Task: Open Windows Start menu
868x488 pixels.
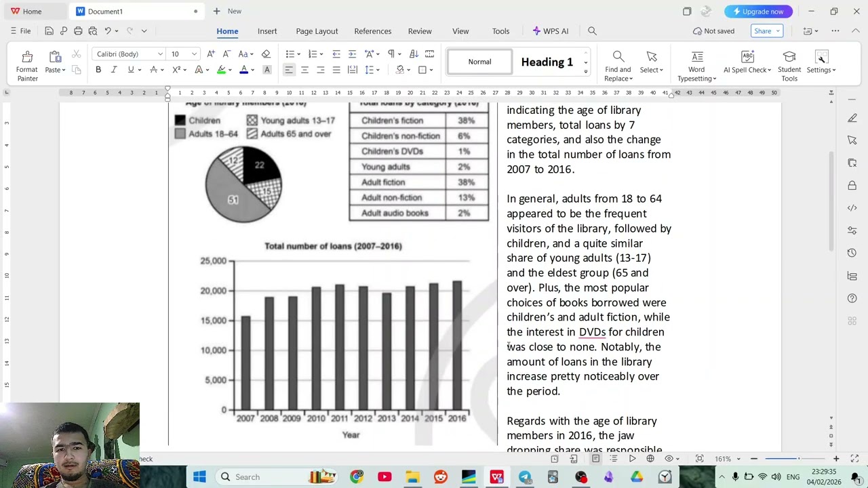Action: (x=199, y=477)
